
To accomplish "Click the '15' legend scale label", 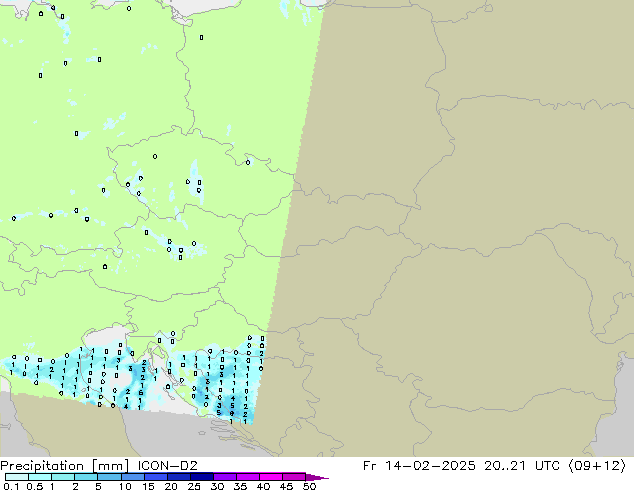I will 148,486.
